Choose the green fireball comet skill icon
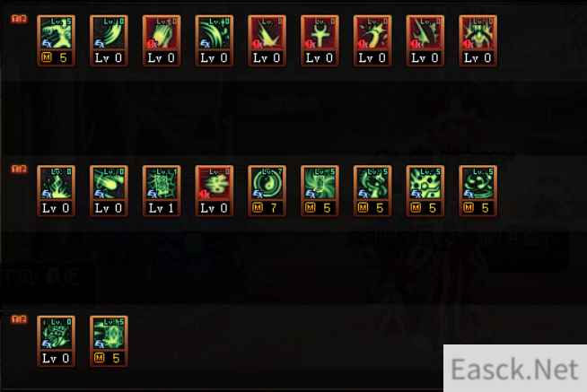The width and height of the screenshot is (587, 392). (x=109, y=191)
